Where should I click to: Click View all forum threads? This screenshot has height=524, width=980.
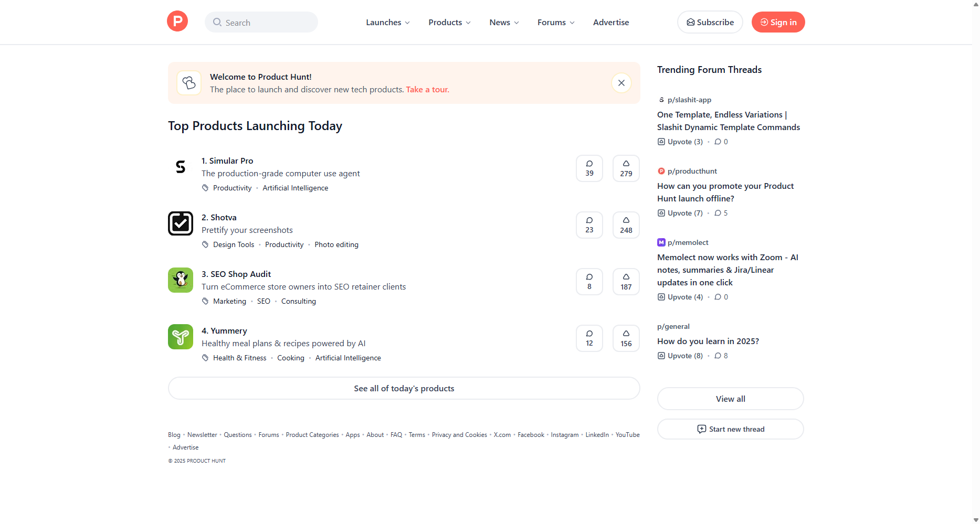pyautogui.click(x=730, y=399)
